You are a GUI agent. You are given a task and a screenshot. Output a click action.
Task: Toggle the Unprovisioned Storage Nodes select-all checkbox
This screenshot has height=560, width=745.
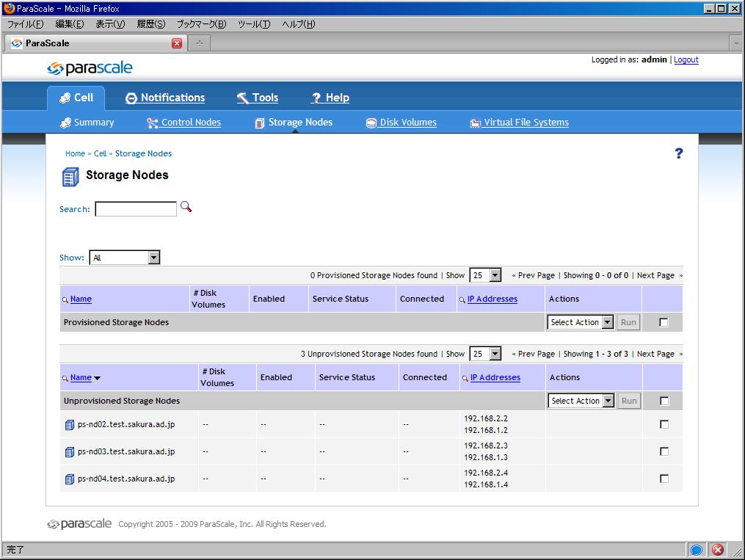[664, 401]
